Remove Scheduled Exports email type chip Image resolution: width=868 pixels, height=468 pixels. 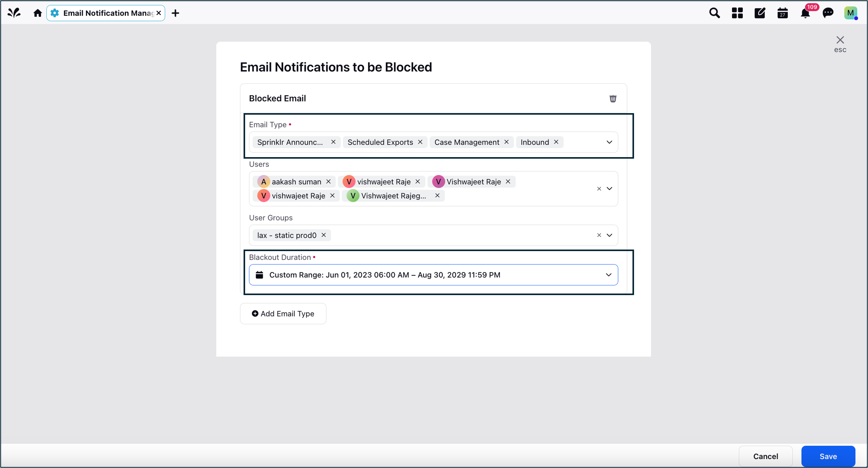(x=420, y=142)
